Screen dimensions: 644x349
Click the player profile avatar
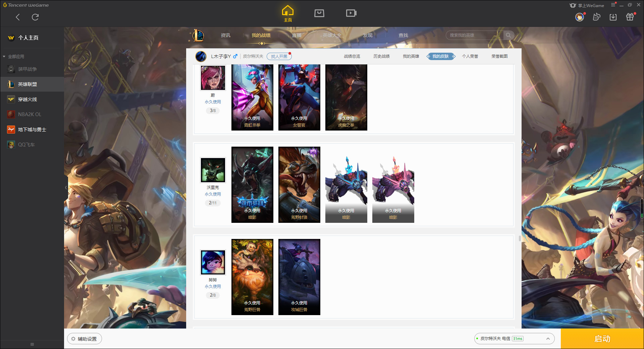[201, 56]
